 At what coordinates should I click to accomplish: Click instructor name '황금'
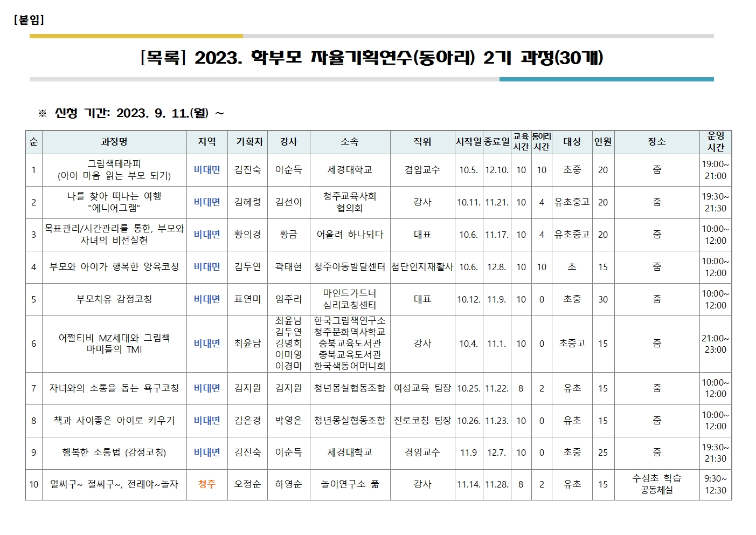(289, 235)
